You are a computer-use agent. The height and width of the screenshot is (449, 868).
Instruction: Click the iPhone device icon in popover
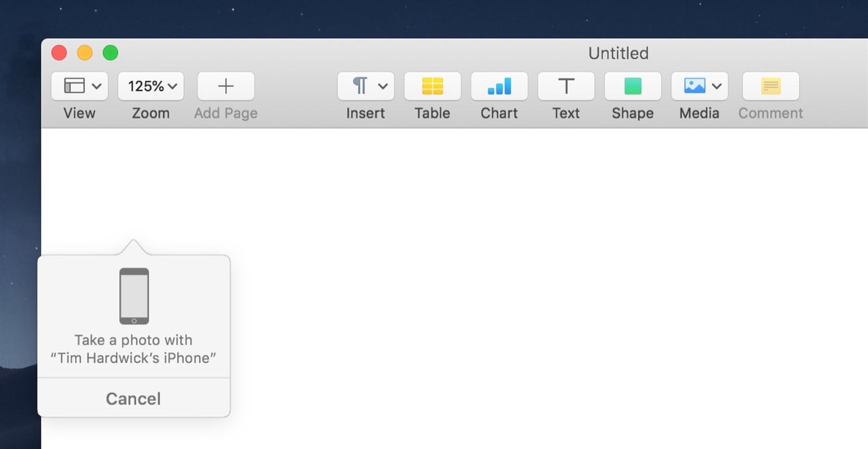[x=134, y=296]
